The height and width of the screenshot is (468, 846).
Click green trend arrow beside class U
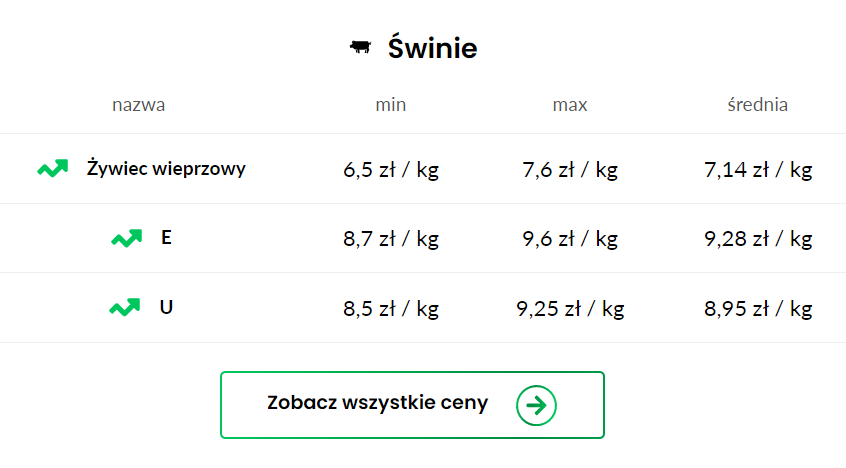tap(125, 307)
